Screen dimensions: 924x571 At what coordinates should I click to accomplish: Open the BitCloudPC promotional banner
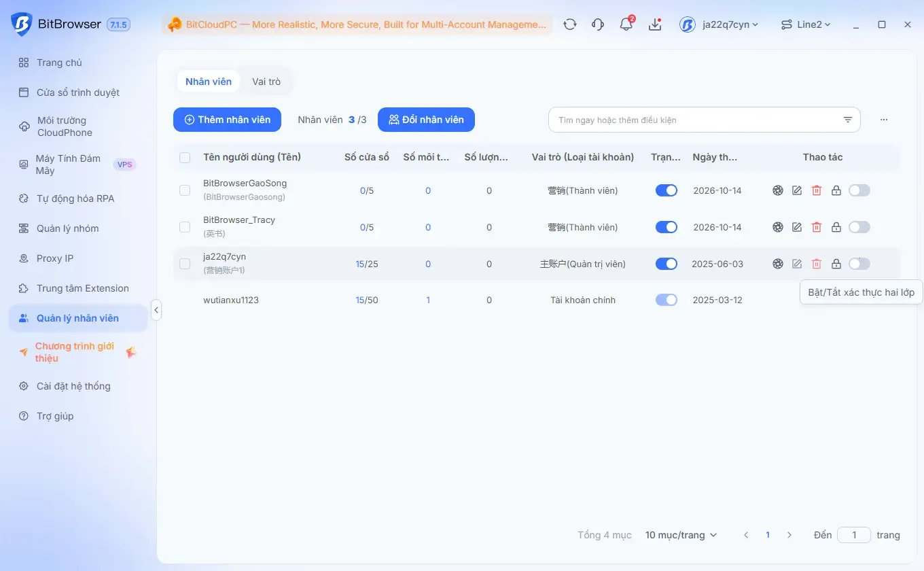click(x=357, y=24)
